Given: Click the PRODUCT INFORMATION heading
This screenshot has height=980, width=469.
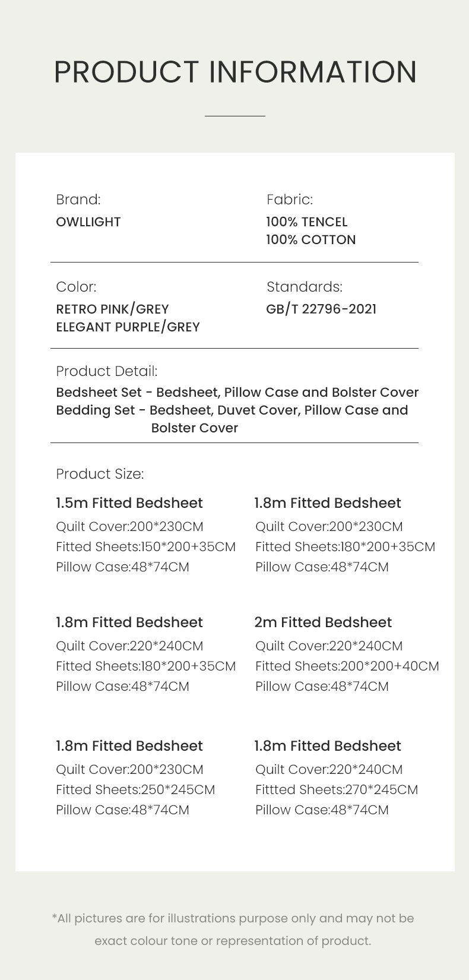Looking at the screenshot, I should [x=235, y=72].
